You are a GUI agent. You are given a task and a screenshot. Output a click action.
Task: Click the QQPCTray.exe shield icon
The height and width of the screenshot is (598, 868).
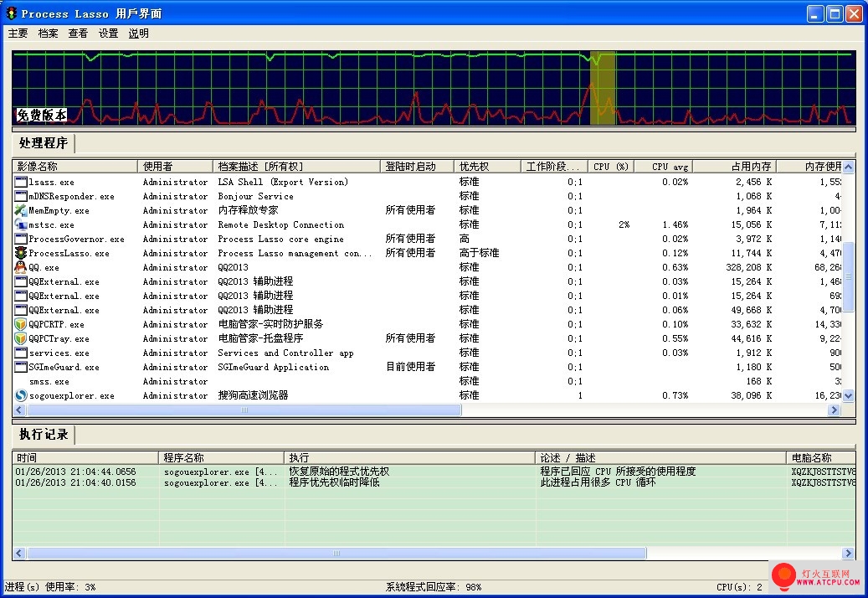[20, 338]
